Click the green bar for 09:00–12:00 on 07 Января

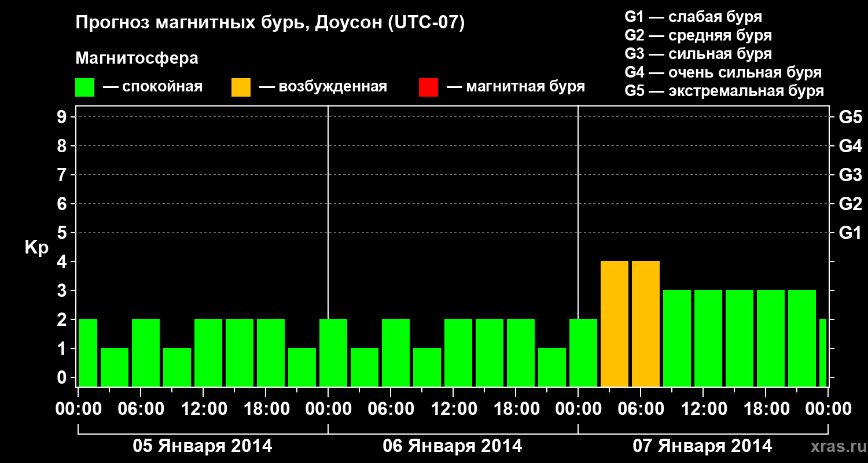(x=677, y=338)
